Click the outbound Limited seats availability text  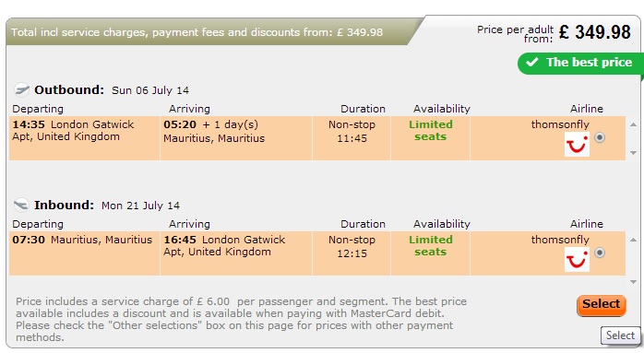point(431,131)
